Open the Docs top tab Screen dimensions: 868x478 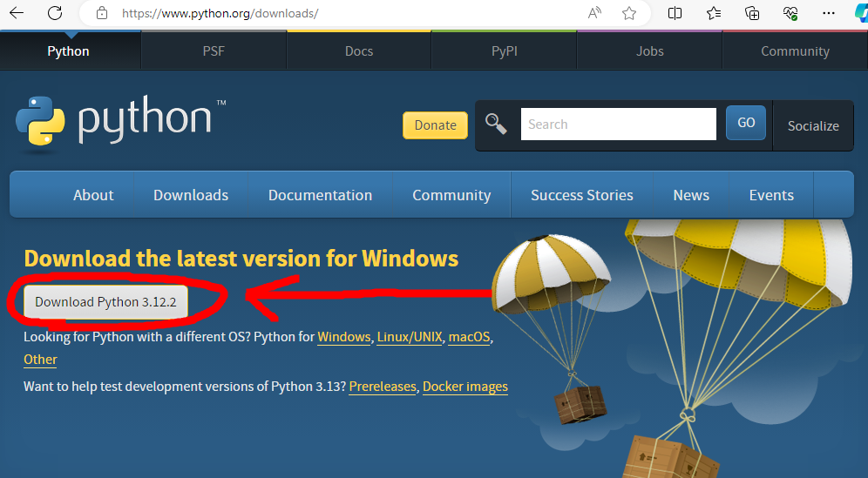click(x=359, y=50)
